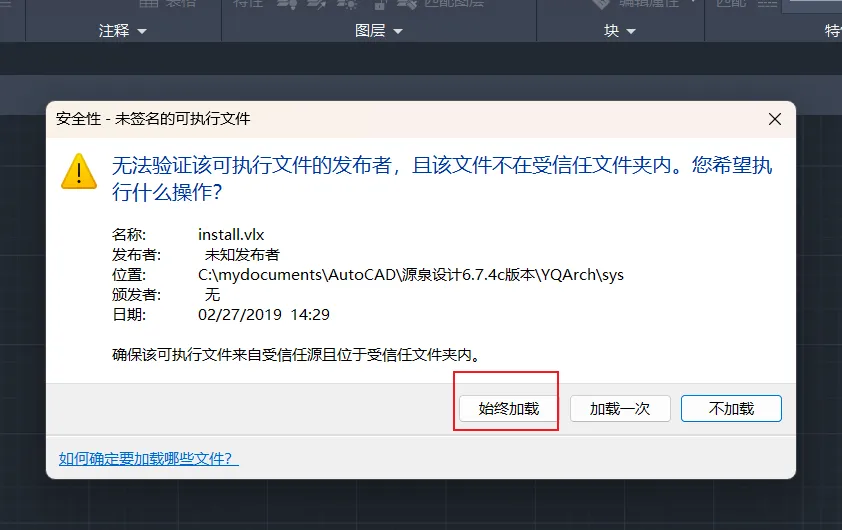Click the 始终加载 (Always Load) button
Image resolution: width=842 pixels, height=530 pixels.
coord(509,409)
